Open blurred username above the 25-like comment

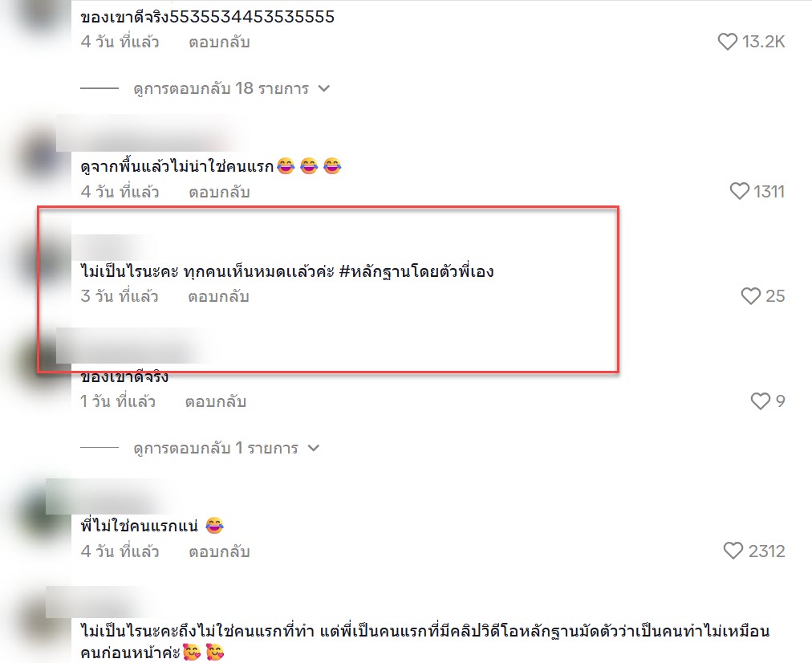[x=112, y=246]
